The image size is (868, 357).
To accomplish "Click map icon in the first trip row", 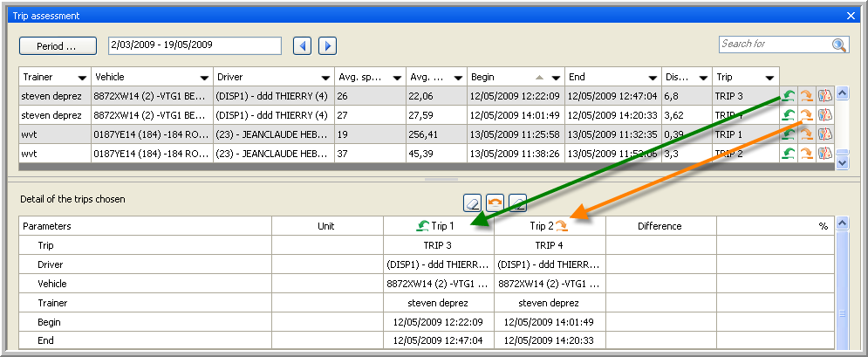I will (x=824, y=95).
